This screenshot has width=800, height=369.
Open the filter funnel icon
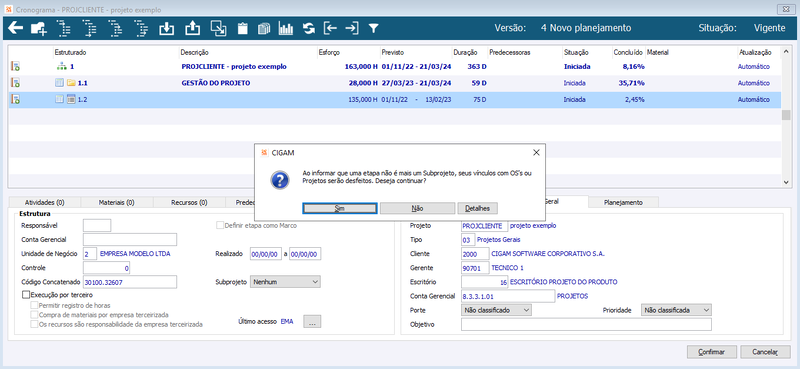click(373, 29)
